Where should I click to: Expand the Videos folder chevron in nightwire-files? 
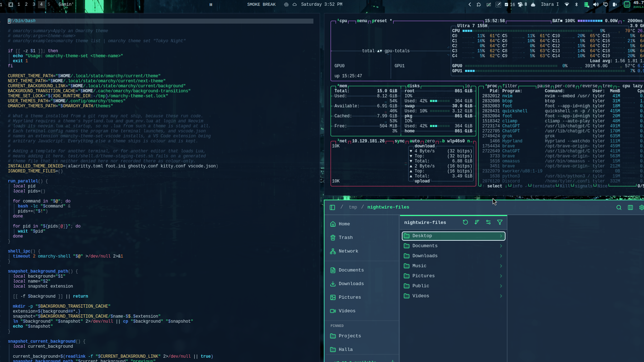pyautogui.click(x=501, y=296)
